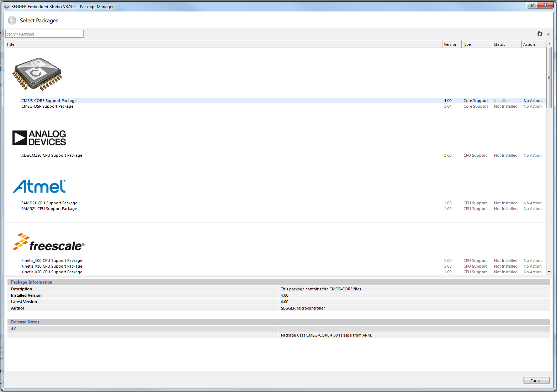This screenshot has width=557, height=392.
Task: Click the Cancel button
Action: tap(536, 381)
